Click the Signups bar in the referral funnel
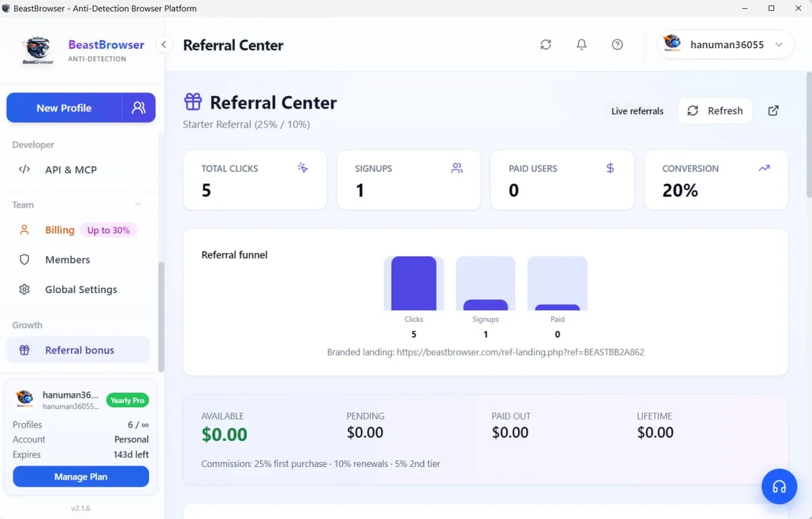The height and width of the screenshot is (519, 812). coord(485,305)
